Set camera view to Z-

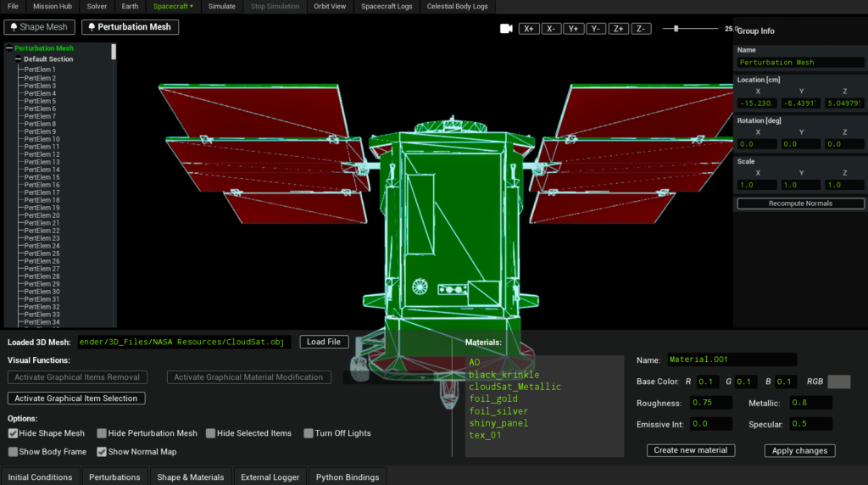pyautogui.click(x=640, y=29)
